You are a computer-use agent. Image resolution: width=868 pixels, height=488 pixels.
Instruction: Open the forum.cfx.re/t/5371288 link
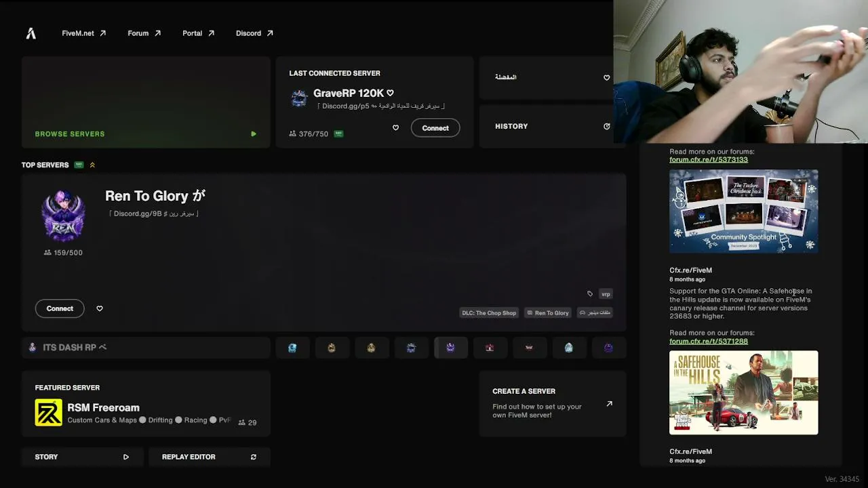709,342
